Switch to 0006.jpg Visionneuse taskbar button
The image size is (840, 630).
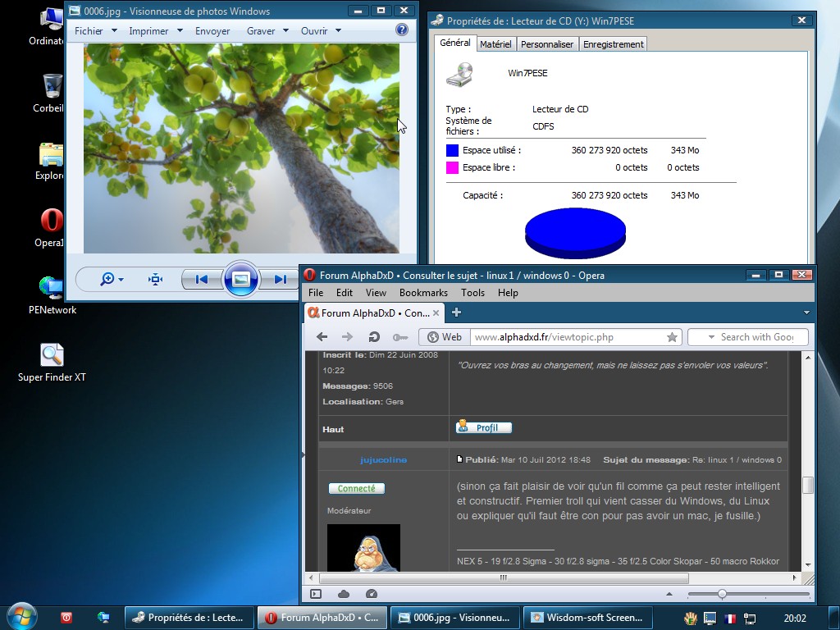(454, 618)
